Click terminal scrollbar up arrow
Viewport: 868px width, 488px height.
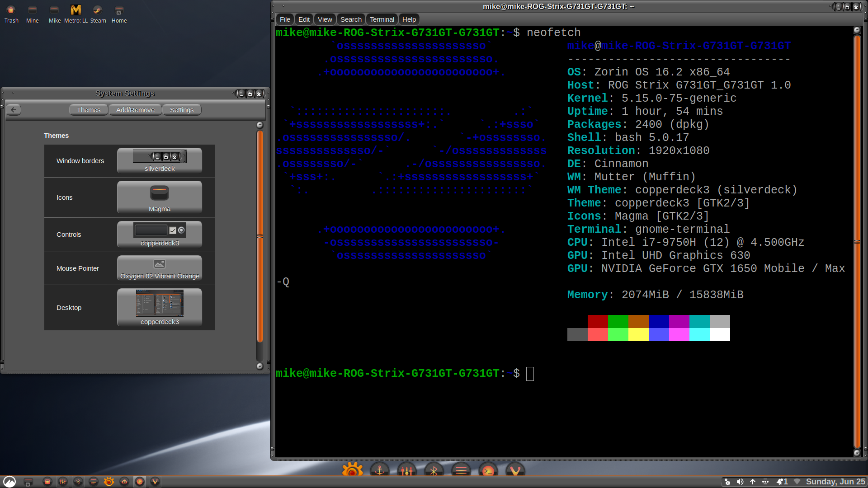click(x=857, y=30)
